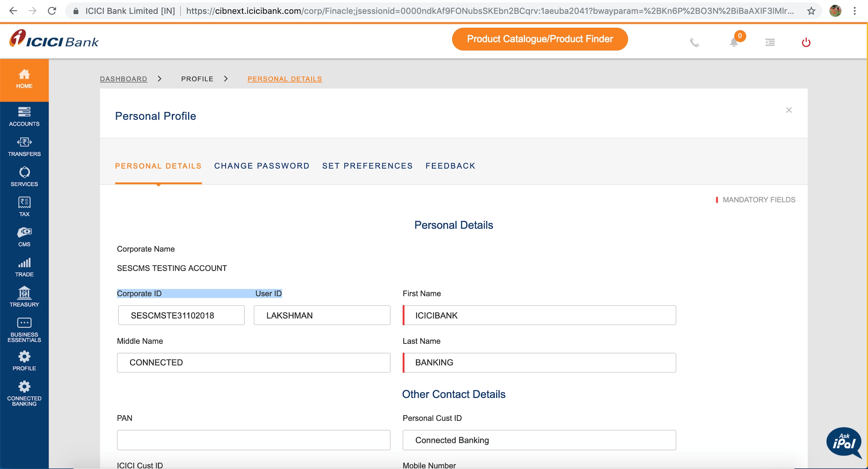Click the Last Name label

tap(422, 341)
